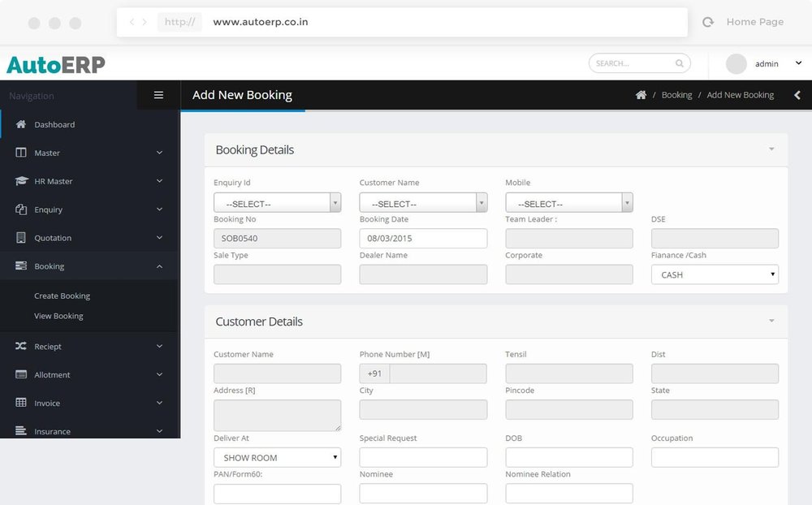Select the Invoice menu label

pos(47,403)
